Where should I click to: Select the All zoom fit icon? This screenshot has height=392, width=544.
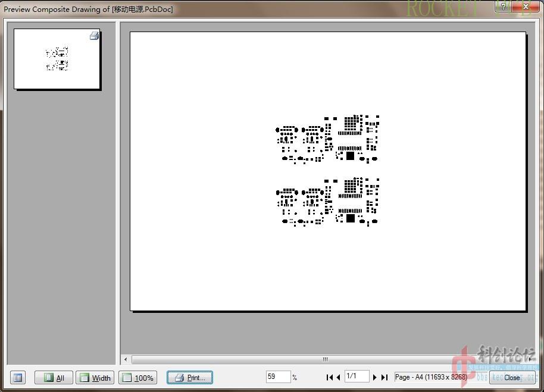point(54,377)
